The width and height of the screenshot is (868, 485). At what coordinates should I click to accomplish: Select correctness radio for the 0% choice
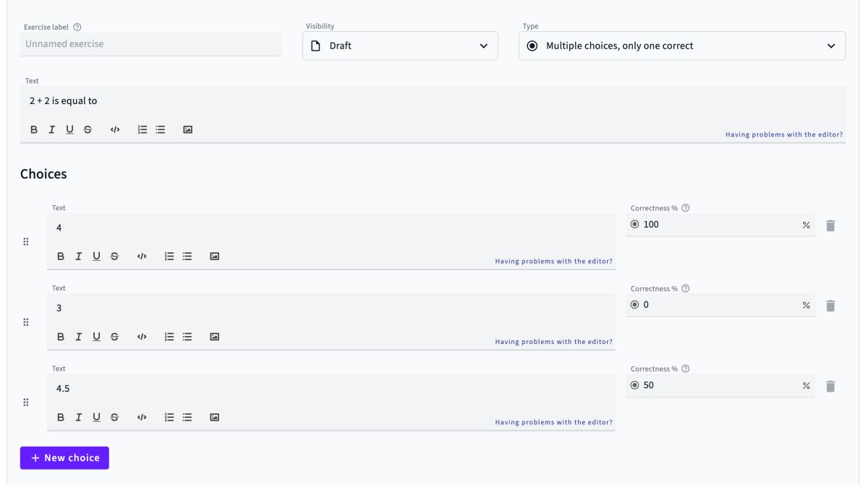click(x=635, y=305)
